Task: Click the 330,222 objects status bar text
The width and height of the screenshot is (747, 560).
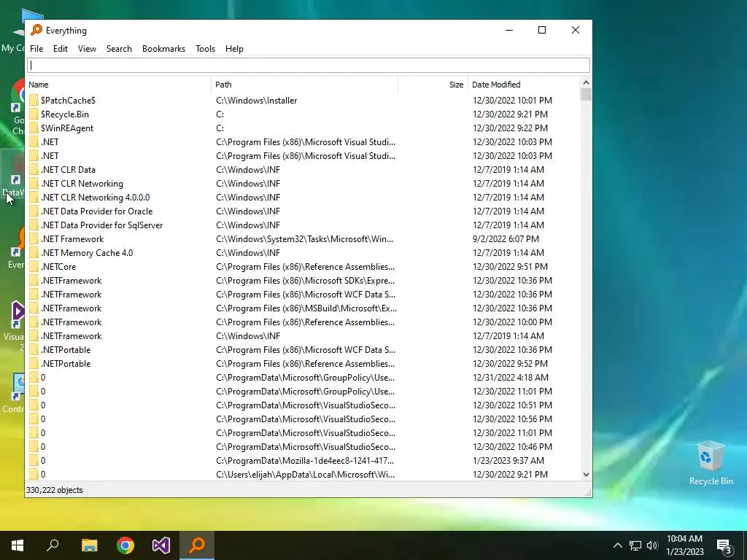Action: click(54, 490)
